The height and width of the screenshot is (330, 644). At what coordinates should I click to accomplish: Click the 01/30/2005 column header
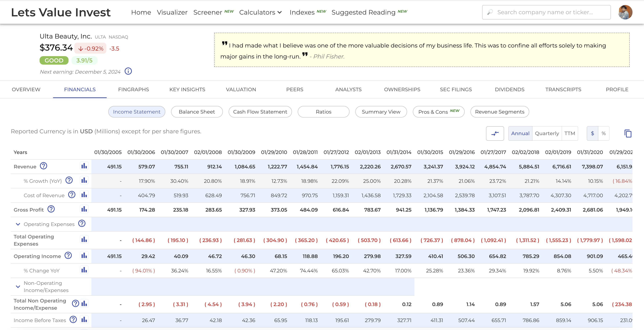click(108, 152)
